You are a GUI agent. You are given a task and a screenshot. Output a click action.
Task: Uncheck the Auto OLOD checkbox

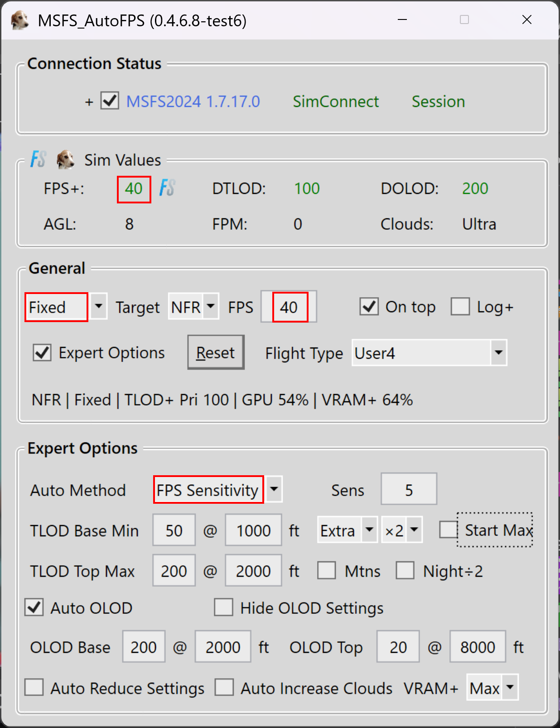pos(34,607)
